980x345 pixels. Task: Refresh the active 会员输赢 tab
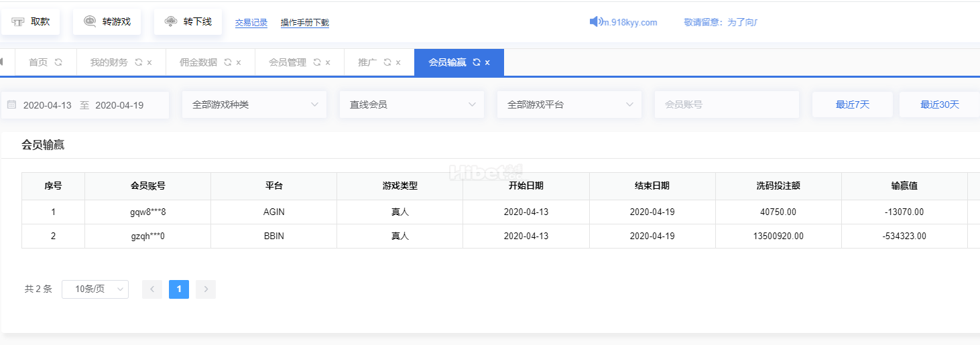tap(477, 62)
